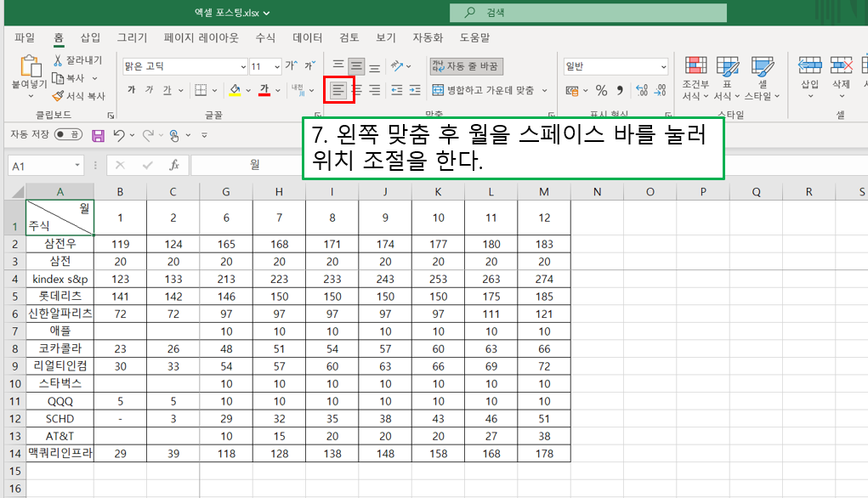Click Delete cells (삭제) icon
This screenshot has width=868, height=498.
coord(842,65)
